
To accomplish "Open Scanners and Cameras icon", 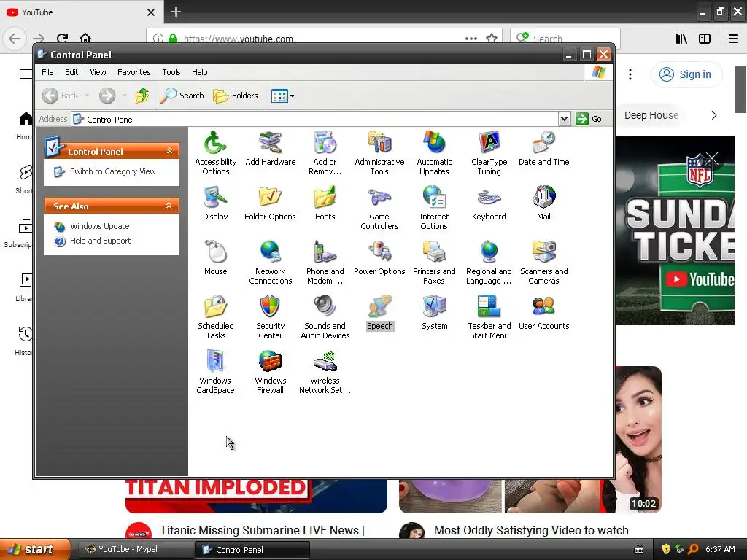I will [x=543, y=262].
